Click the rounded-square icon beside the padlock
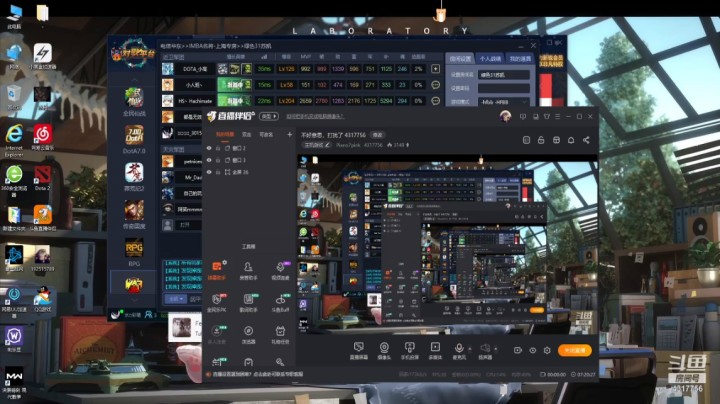720x404 pixels. 526,140
